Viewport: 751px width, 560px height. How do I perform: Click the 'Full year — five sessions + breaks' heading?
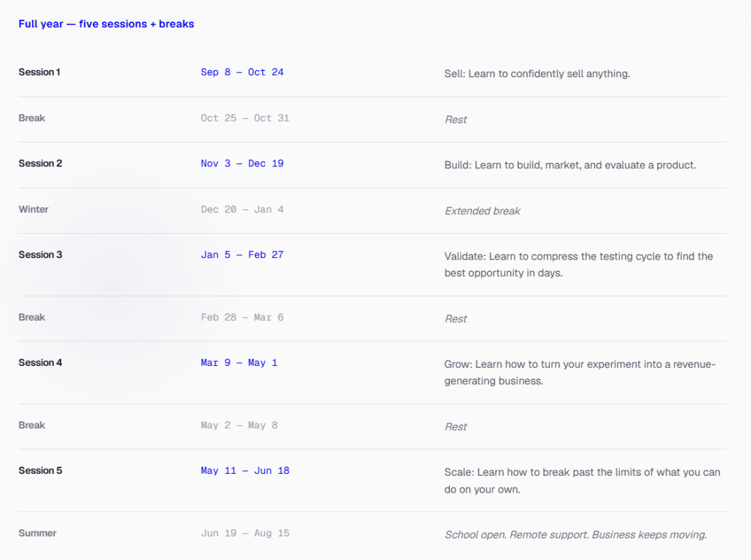tap(106, 24)
